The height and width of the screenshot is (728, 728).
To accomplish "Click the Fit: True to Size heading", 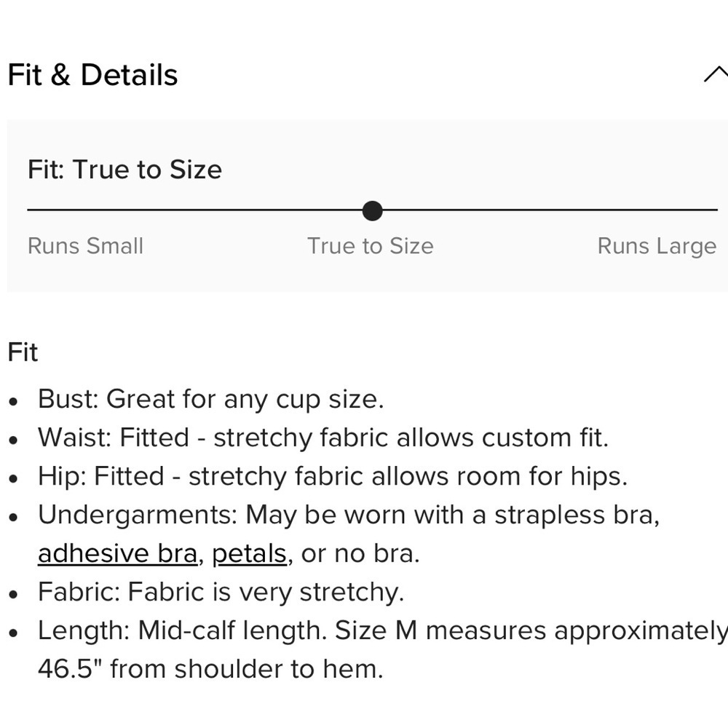I will [125, 170].
